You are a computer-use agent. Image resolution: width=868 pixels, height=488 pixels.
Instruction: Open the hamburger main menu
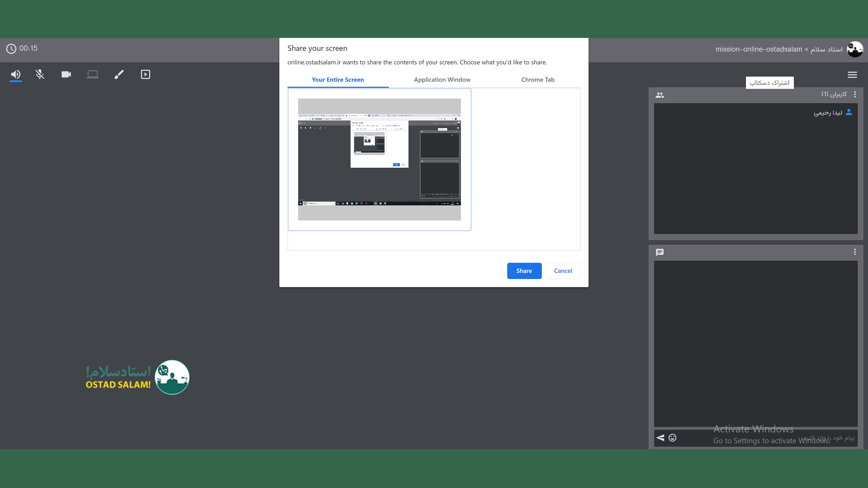(x=852, y=75)
